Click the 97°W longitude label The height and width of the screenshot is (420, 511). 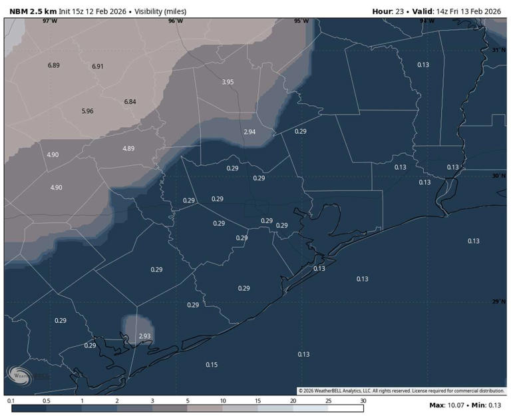(50, 21)
